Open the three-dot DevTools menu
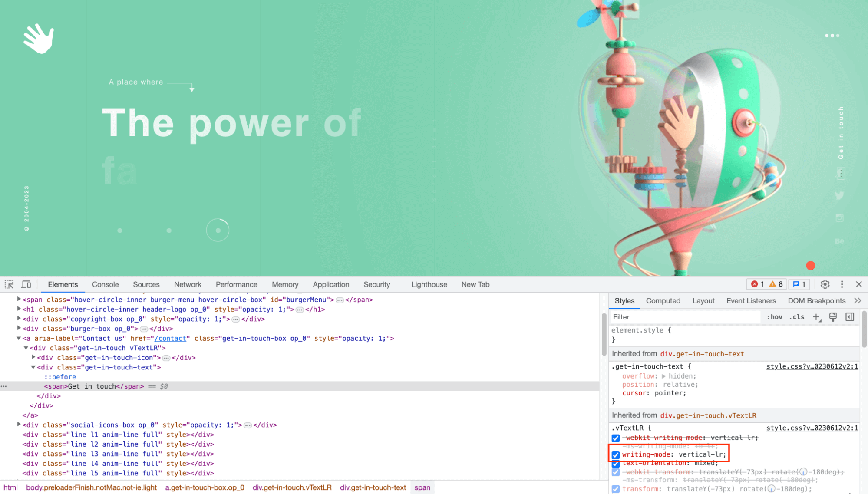The height and width of the screenshot is (494, 868). coord(842,284)
